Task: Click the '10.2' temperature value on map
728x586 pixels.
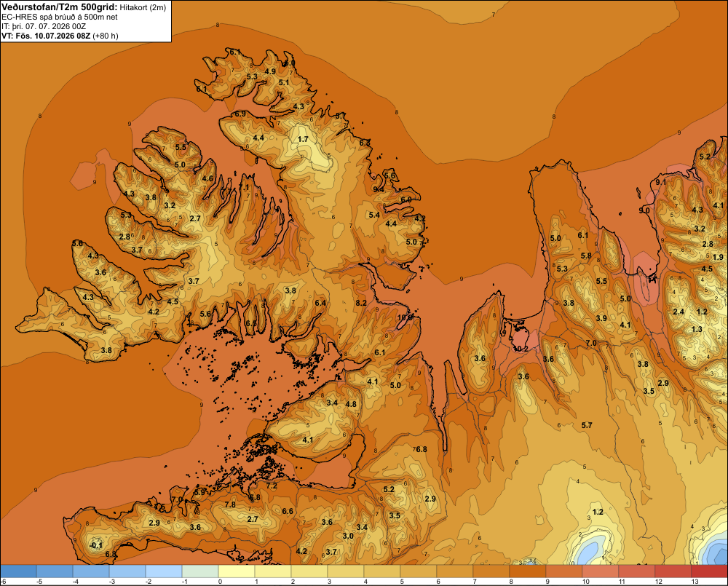Action: pos(520,349)
